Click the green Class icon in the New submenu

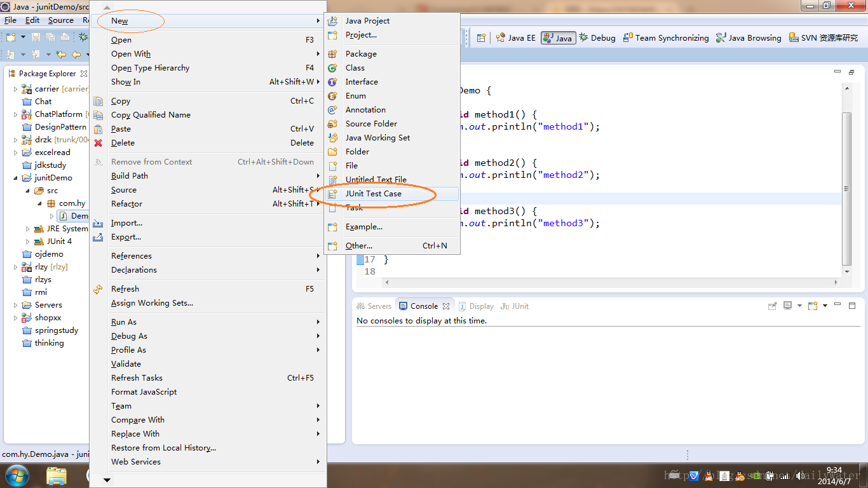(x=332, y=68)
